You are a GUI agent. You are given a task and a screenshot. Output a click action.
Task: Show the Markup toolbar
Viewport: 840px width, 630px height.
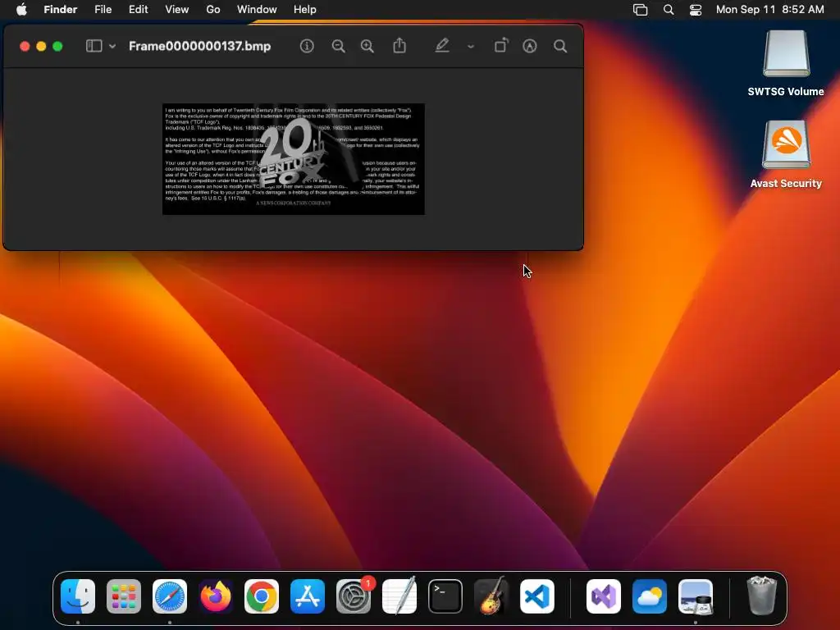(530, 46)
